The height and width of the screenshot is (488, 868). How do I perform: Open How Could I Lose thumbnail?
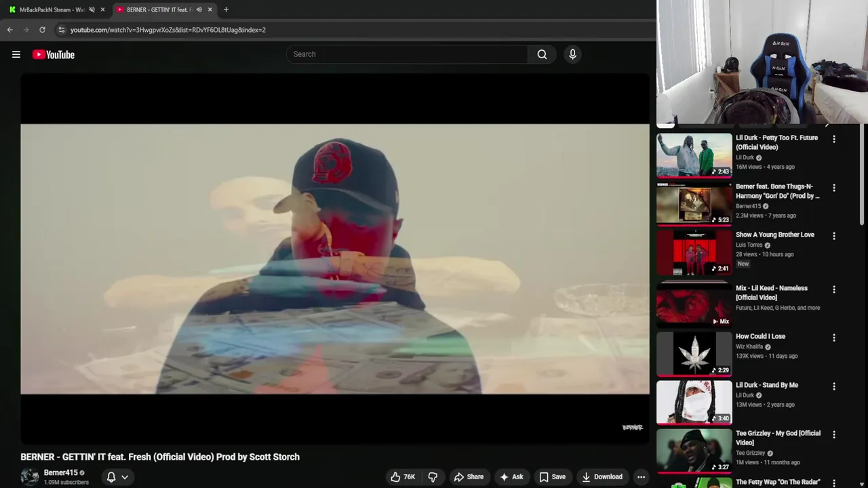[x=694, y=354]
